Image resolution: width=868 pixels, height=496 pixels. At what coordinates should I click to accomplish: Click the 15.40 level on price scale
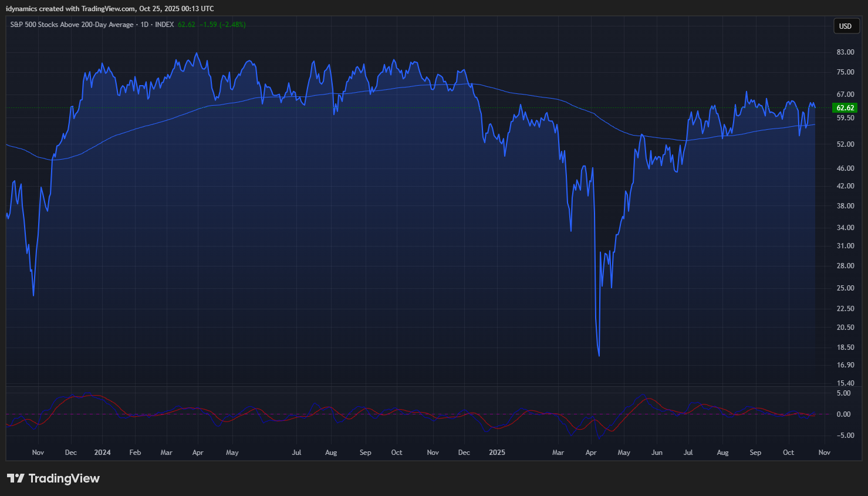pyautogui.click(x=845, y=383)
